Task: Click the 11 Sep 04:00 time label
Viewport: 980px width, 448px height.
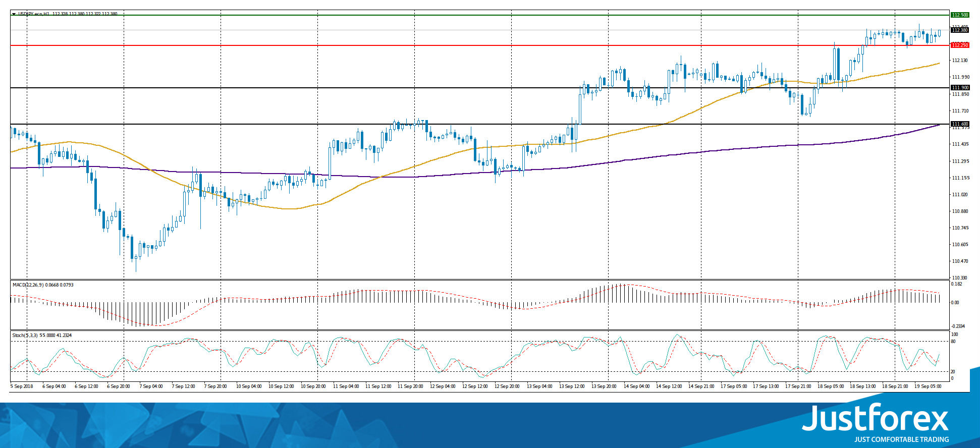Action: pos(346,386)
